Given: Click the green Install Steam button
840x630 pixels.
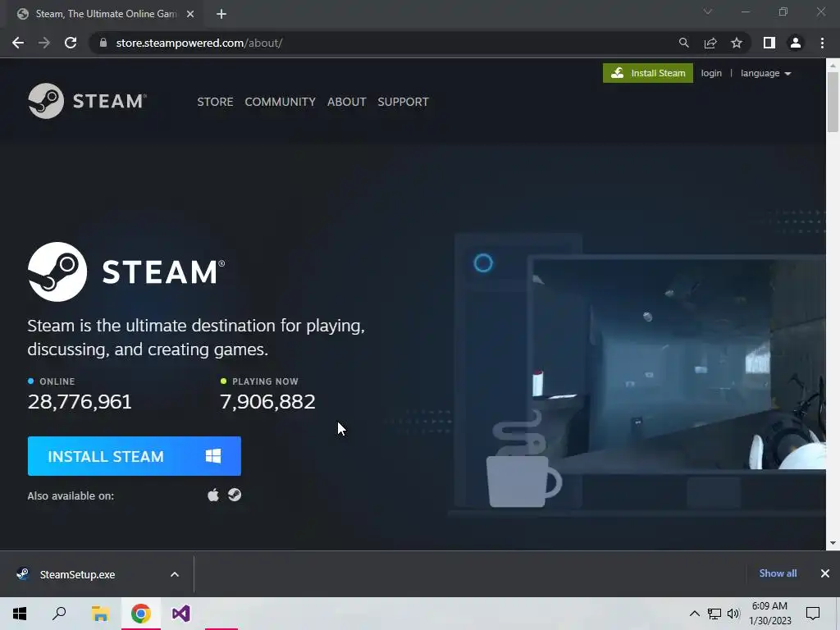Looking at the screenshot, I should point(648,73).
